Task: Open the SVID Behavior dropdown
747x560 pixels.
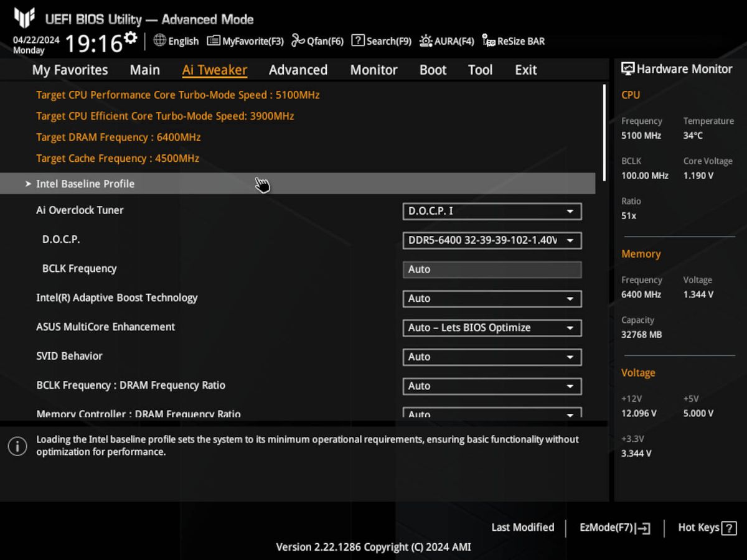Action: (492, 357)
